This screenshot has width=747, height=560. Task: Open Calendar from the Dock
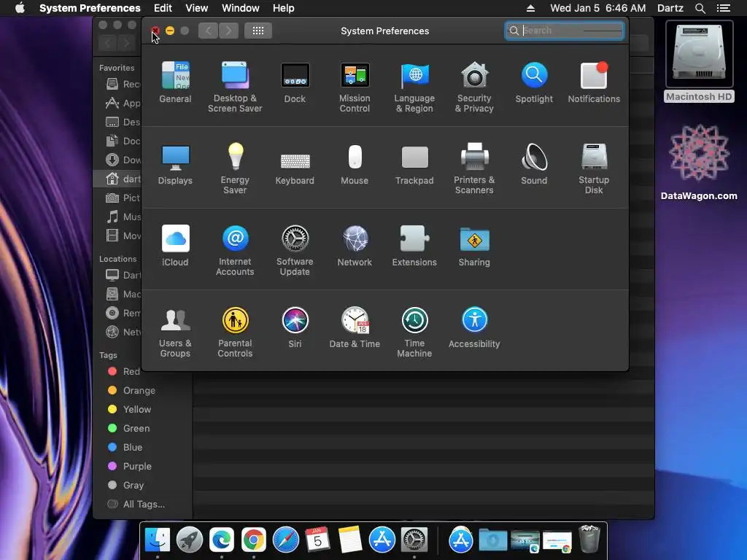[x=318, y=540]
